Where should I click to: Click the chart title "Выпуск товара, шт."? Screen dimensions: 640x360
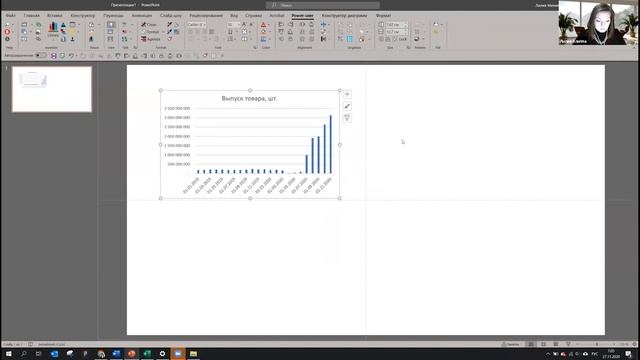tap(249, 98)
